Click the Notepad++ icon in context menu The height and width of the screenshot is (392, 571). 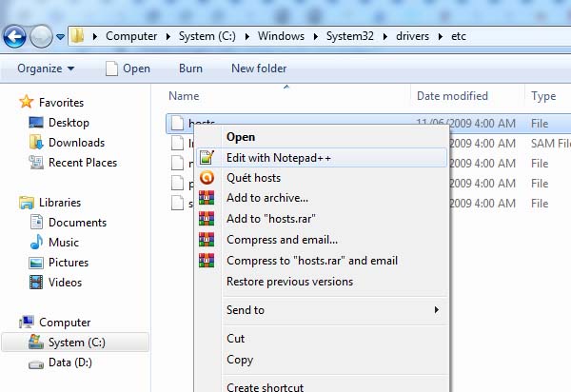coord(207,158)
